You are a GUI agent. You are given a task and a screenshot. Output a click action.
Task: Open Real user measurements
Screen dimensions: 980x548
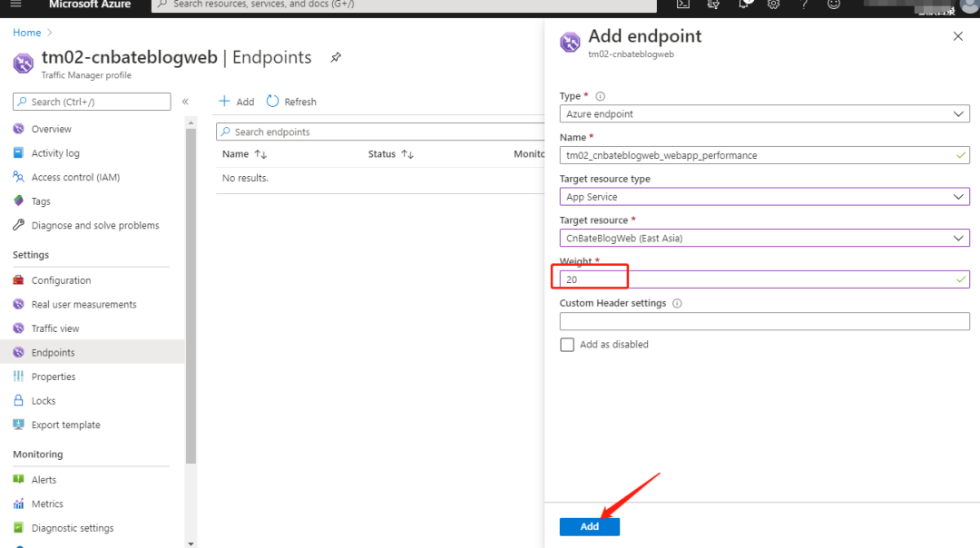click(83, 304)
